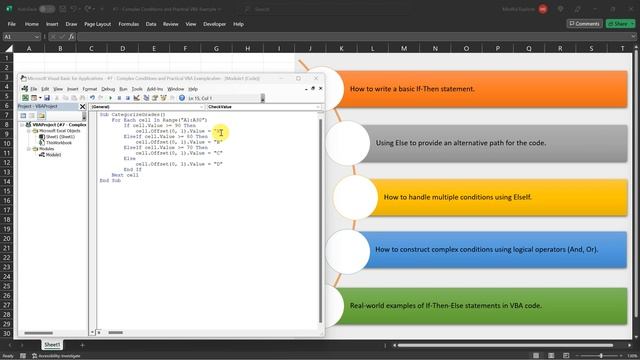This screenshot has width=640, height=360.
Task: Click the Insert UserForm icon in VBA toolbar
Action: click(34, 98)
